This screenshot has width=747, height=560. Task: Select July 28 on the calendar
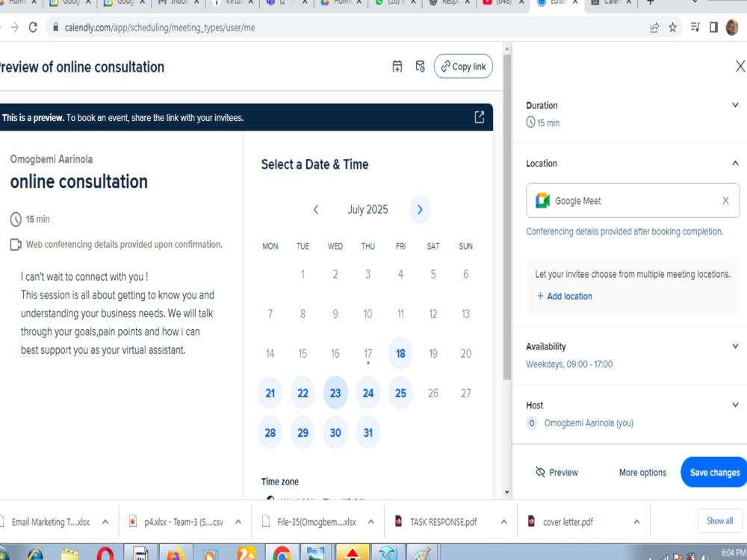[270, 432]
